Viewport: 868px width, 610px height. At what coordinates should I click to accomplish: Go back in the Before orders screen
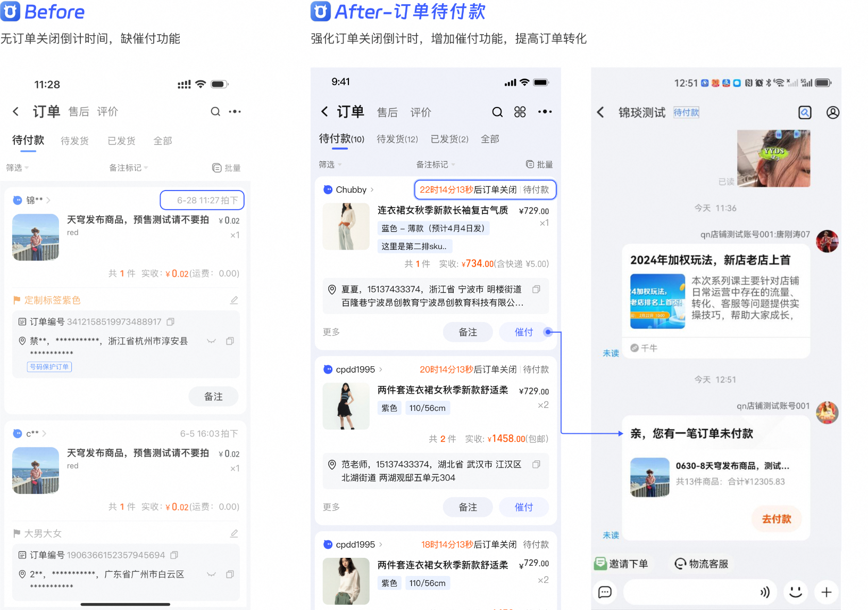click(16, 111)
